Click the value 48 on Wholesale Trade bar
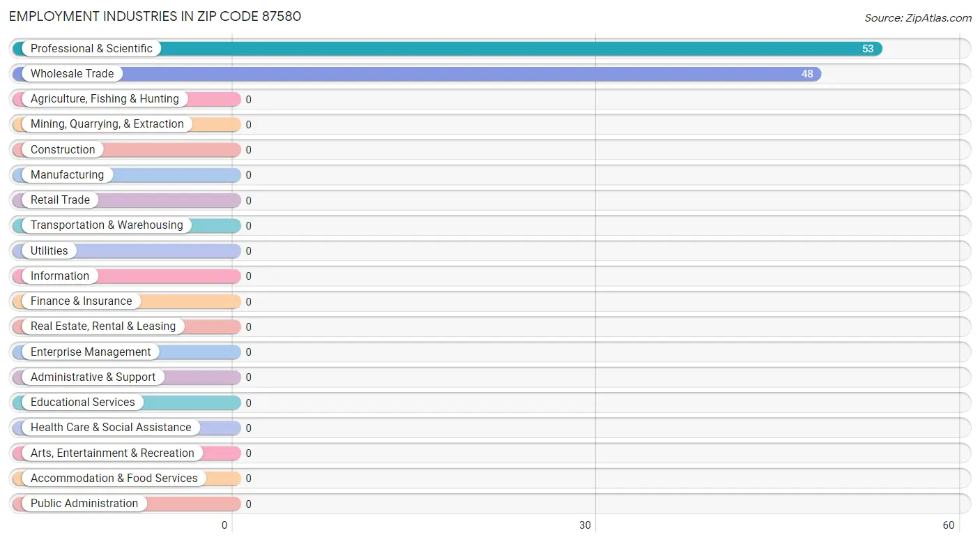The width and height of the screenshot is (980, 542). 807,74
